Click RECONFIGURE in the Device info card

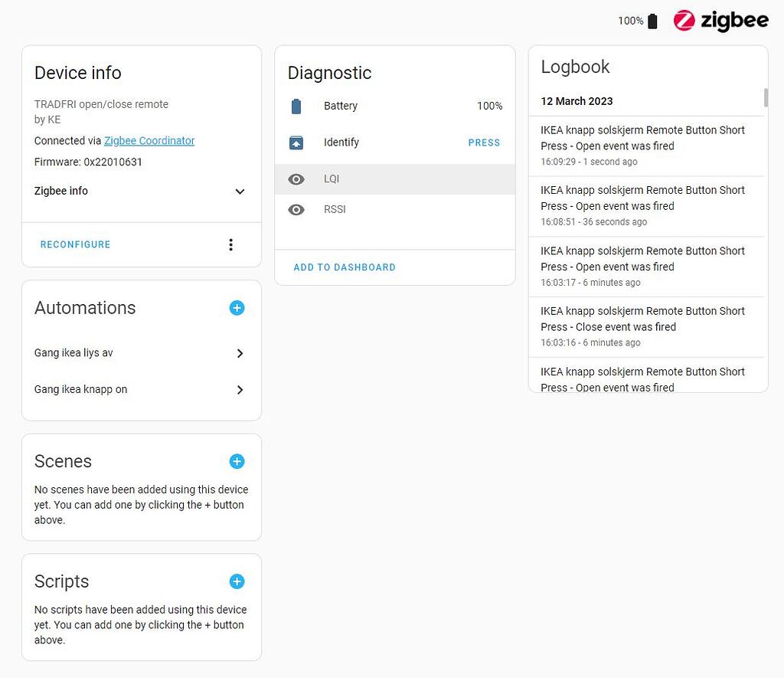(x=75, y=244)
